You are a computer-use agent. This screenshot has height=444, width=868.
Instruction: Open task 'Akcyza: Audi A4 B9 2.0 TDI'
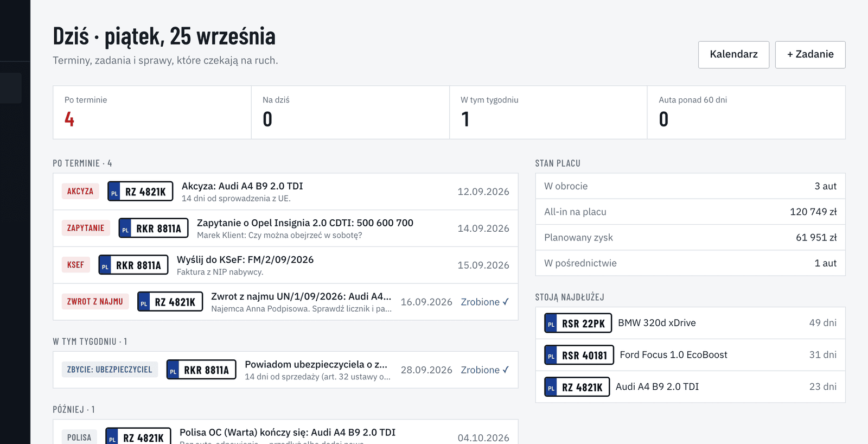tap(242, 186)
